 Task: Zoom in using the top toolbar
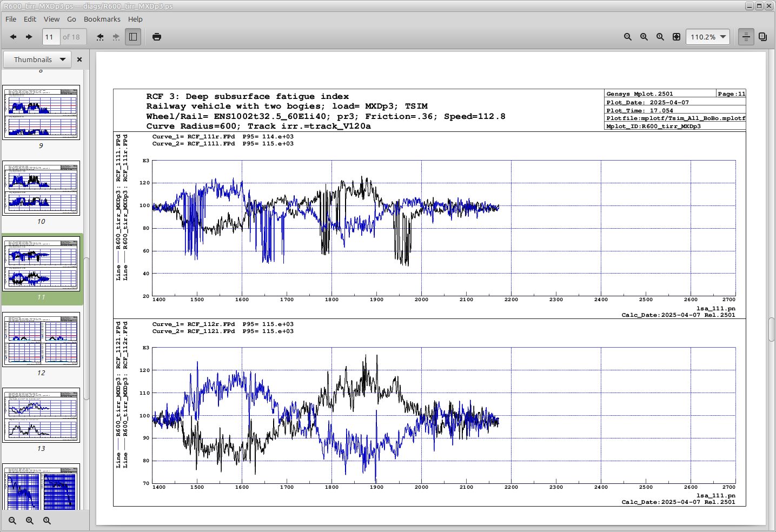coord(644,37)
